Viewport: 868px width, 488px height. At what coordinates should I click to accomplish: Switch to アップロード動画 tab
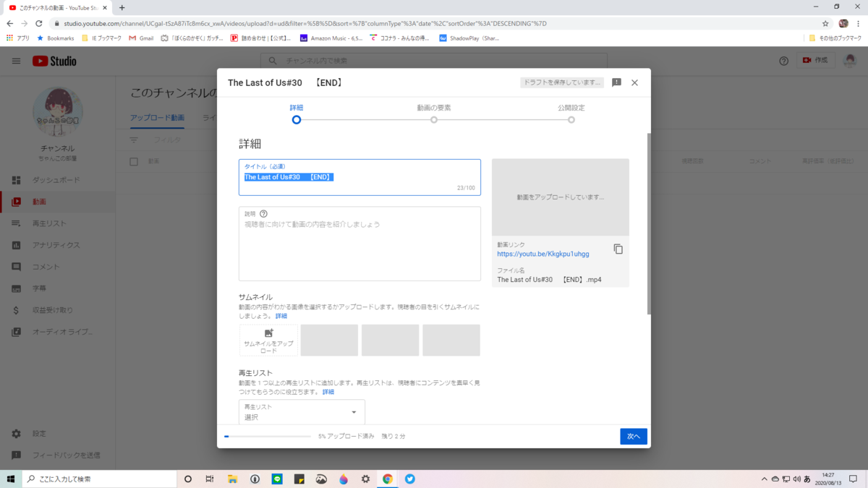[157, 118]
